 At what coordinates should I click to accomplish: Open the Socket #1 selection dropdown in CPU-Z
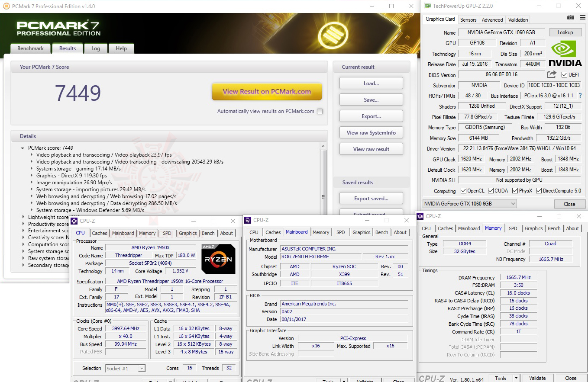click(141, 368)
